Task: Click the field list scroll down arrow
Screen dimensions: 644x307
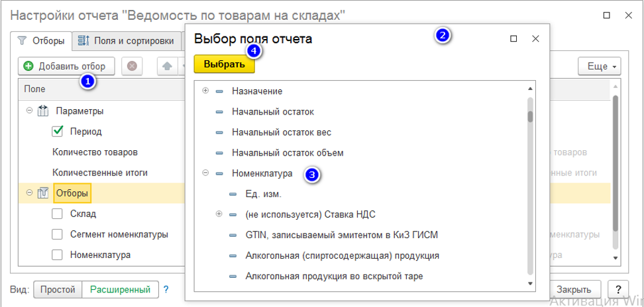Action: [x=530, y=284]
